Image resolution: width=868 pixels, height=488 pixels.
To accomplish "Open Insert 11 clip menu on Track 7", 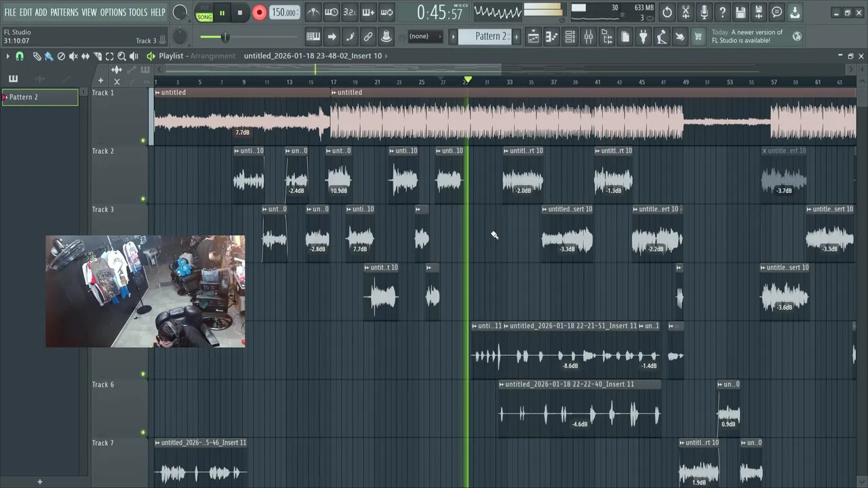I will point(158,443).
